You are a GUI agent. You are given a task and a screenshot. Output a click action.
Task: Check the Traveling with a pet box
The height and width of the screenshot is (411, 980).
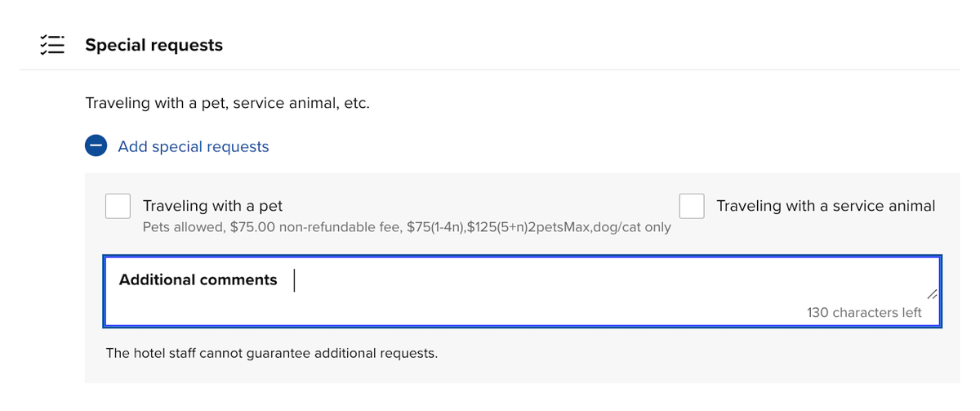[x=118, y=206]
